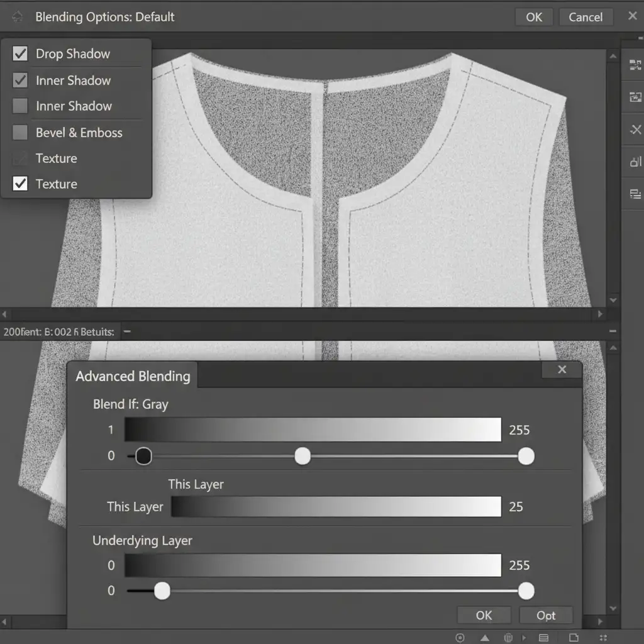Screen dimensions: 644x644
Task: Click the stacked-lines icon in right panel strip
Action: pos(635,194)
